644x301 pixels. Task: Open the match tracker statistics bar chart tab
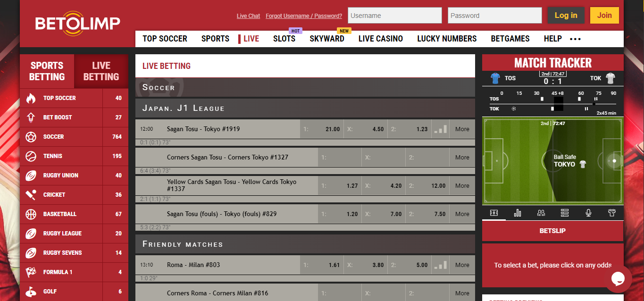[x=518, y=213]
